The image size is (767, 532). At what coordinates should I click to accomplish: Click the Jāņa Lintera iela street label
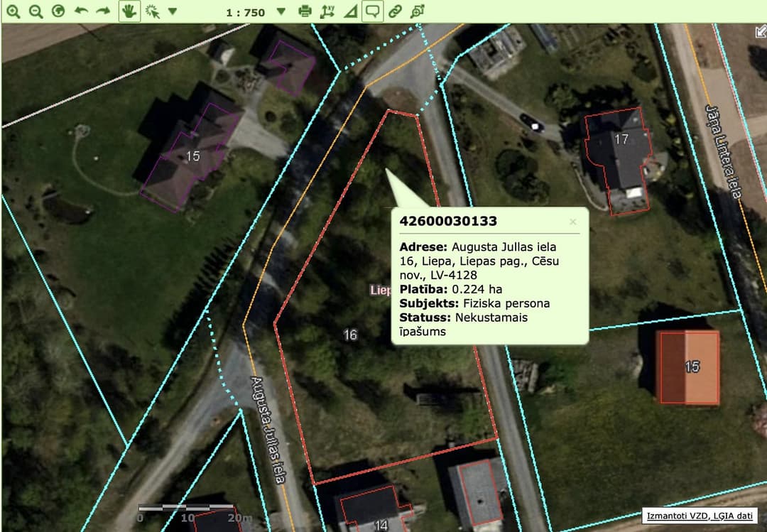coord(724,152)
